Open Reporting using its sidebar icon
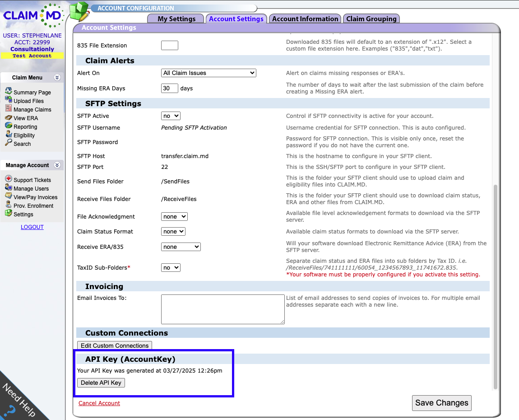 (9, 126)
